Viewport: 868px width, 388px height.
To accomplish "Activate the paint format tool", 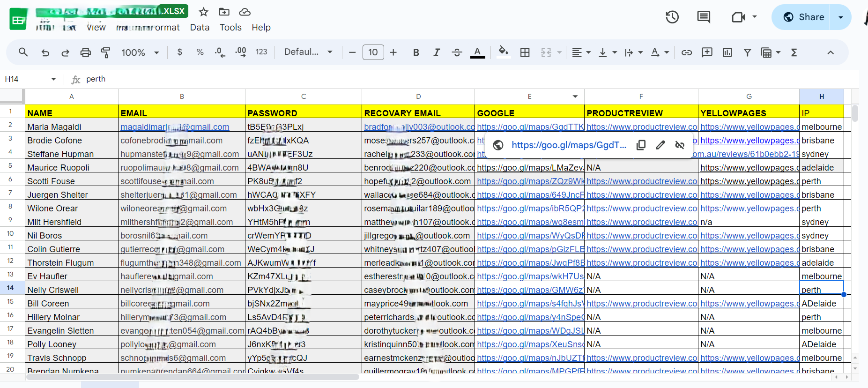I will point(106,52).
